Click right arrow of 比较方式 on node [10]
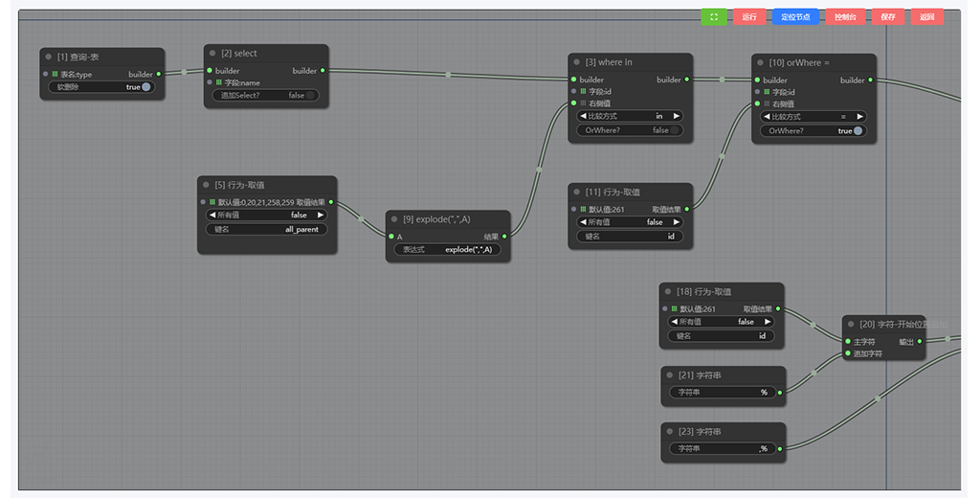The width and height of the screenshot is (980, 498). [x=860, y=117]
